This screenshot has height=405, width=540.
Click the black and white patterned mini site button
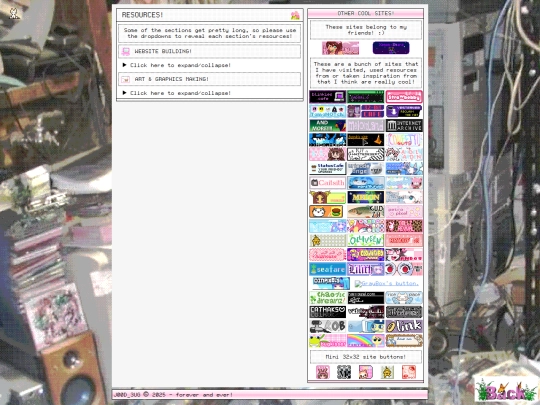[344, 372]
